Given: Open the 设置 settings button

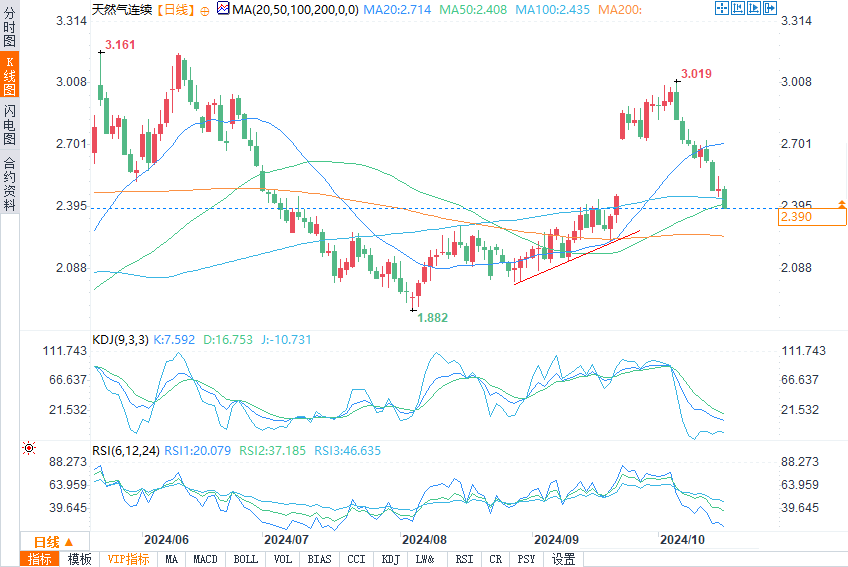Looking at the screenshot, I should pos(564,559).
